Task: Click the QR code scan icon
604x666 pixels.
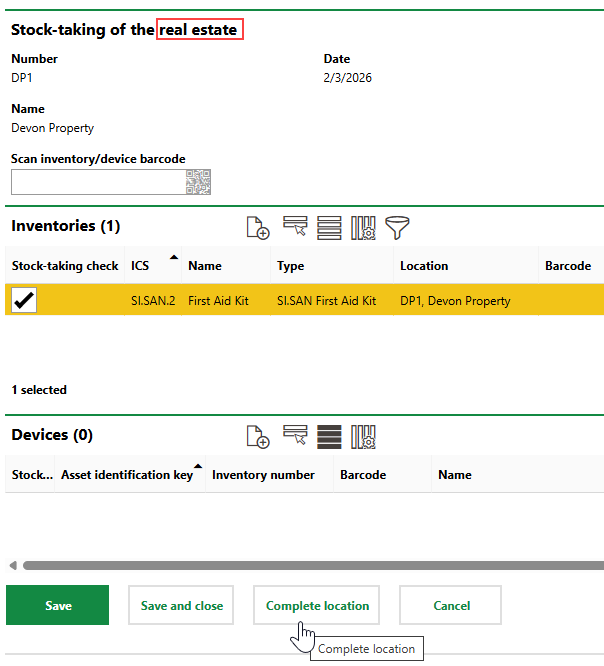Action: click(x=198, y=182)
